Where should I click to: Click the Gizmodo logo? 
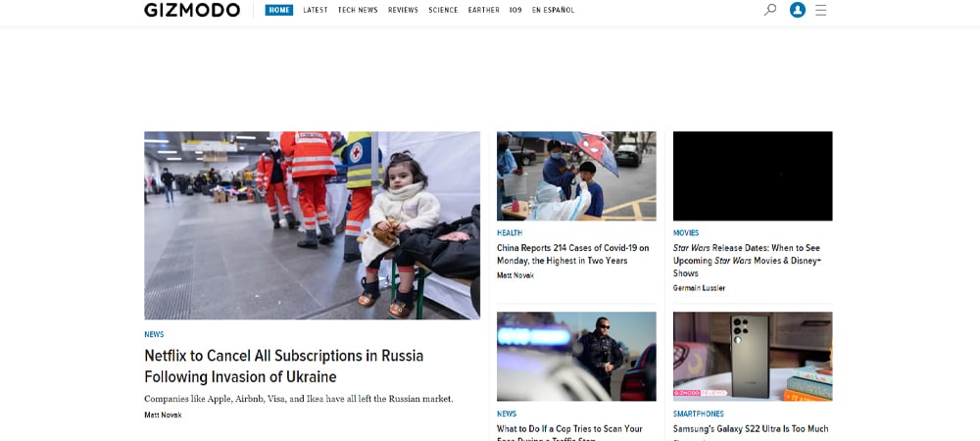192,10
